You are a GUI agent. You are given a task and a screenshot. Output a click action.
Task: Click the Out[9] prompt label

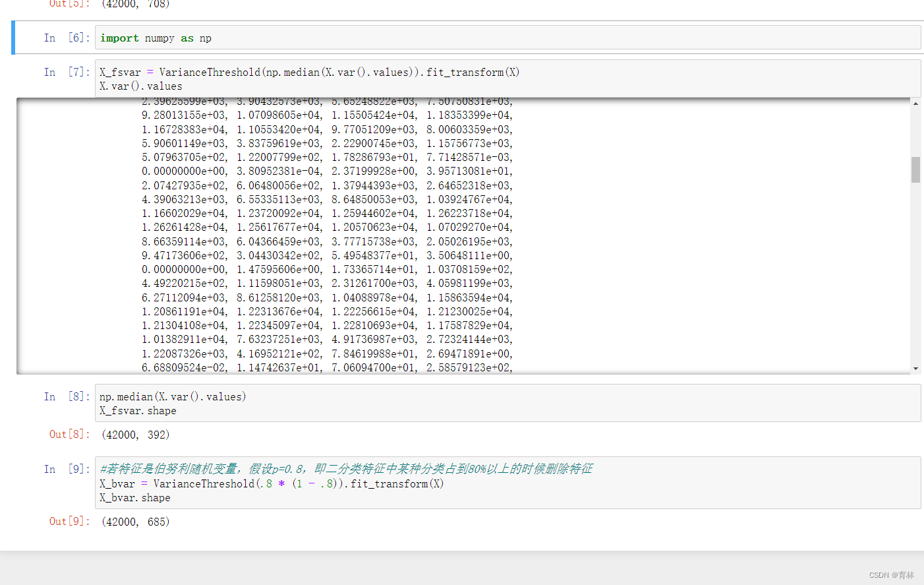click(69, 522)
